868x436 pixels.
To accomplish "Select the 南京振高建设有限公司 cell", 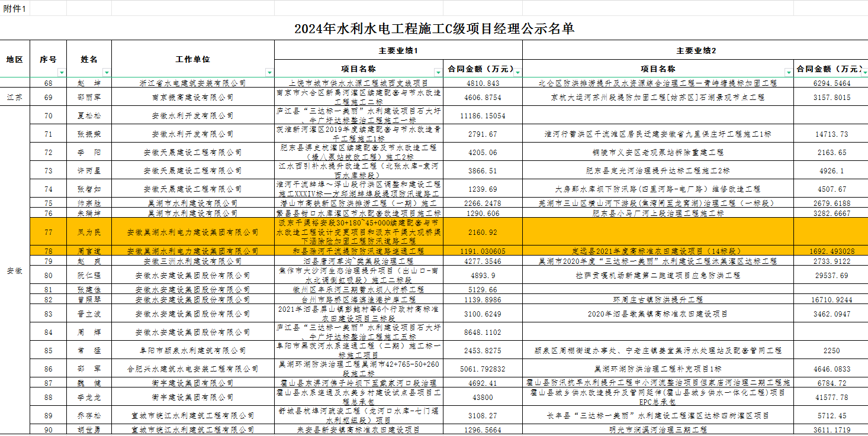I will tap(193, 97).
